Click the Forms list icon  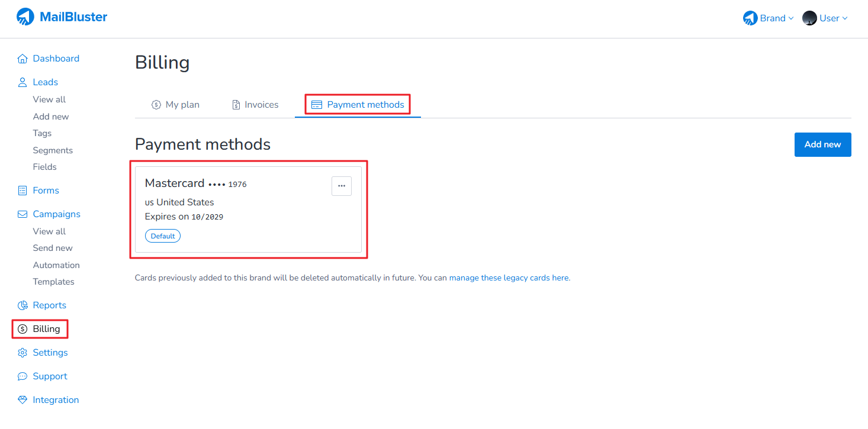22,191
